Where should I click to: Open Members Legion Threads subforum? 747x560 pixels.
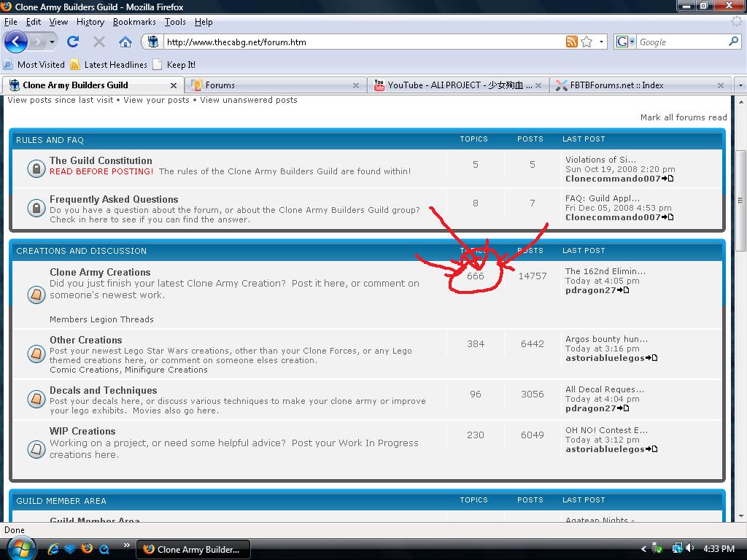(x=101, y=319)
